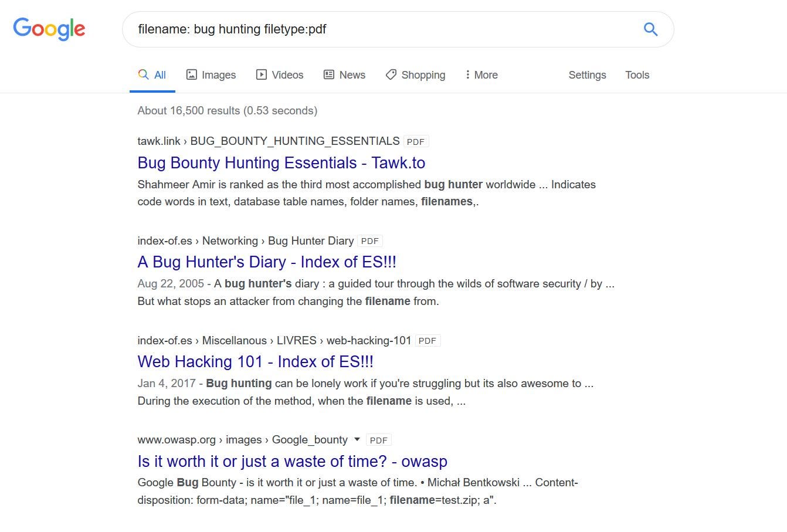Open the More search categories menu
Screen dimensions: 787x532
[x=481, y=75]
